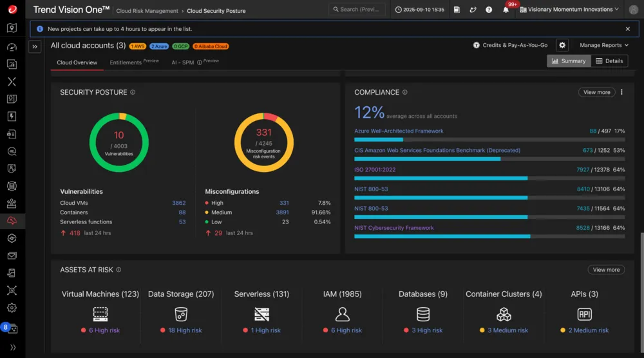Click the settings gear beside Credits & Pay-As-You-Go

tap(562, 45)
